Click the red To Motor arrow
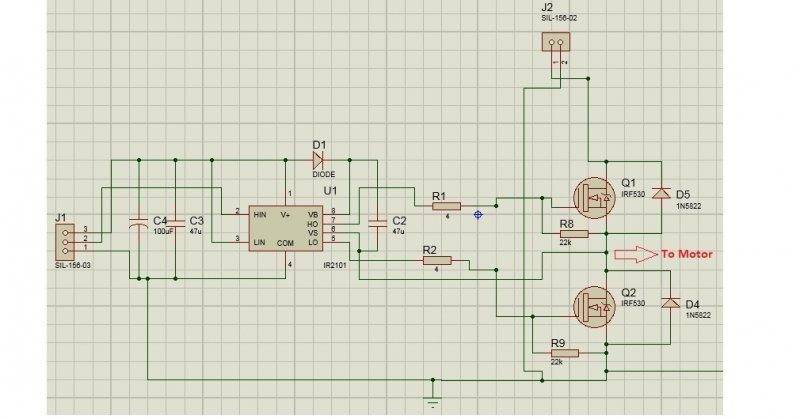The image size is (800, 419). click(x=636, y=254)
